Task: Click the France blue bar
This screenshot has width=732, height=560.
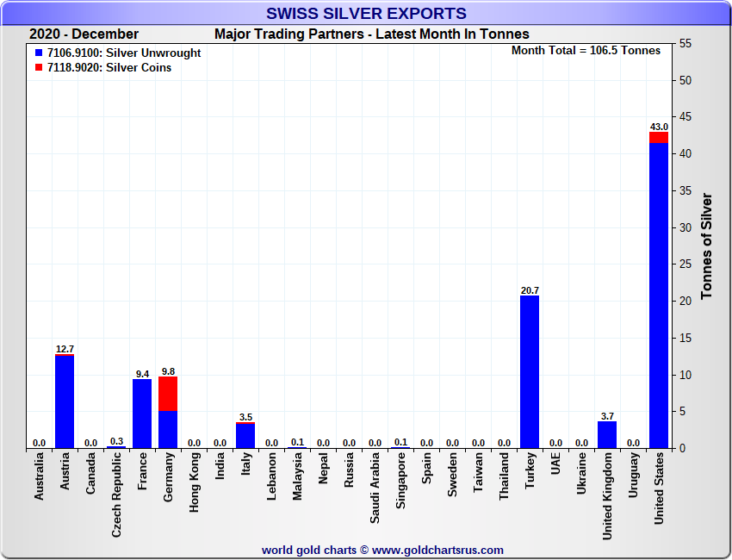Action: point(142,414)
